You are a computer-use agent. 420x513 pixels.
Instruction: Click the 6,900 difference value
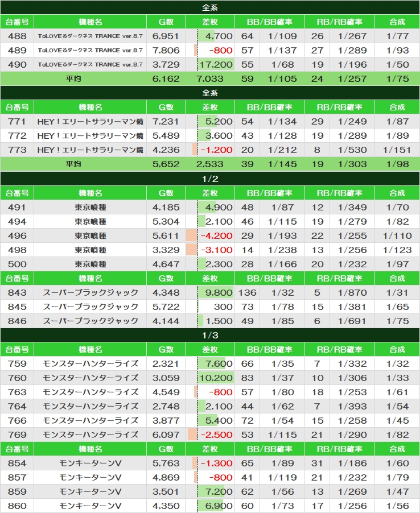[x=219, y=506]
